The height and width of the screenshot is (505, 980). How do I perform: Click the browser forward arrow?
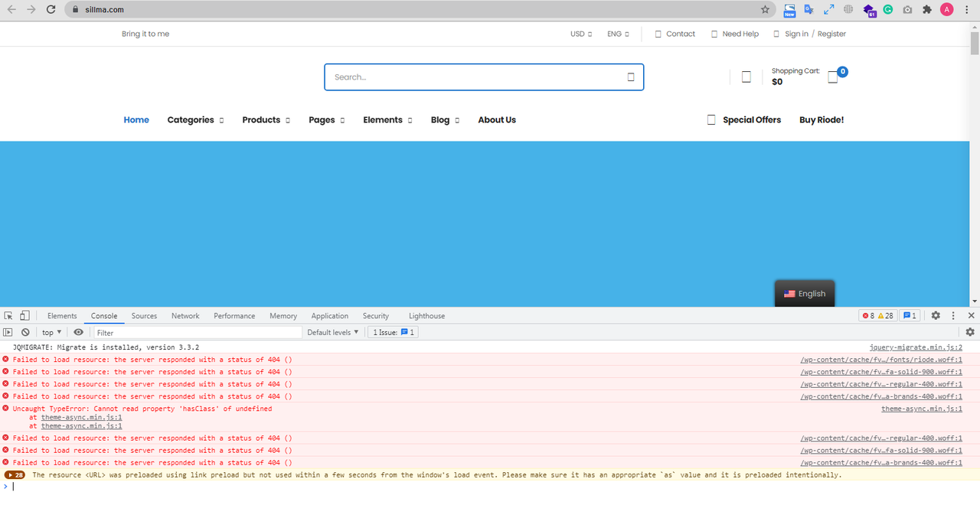pyautogui.click(x=31, y=9)
